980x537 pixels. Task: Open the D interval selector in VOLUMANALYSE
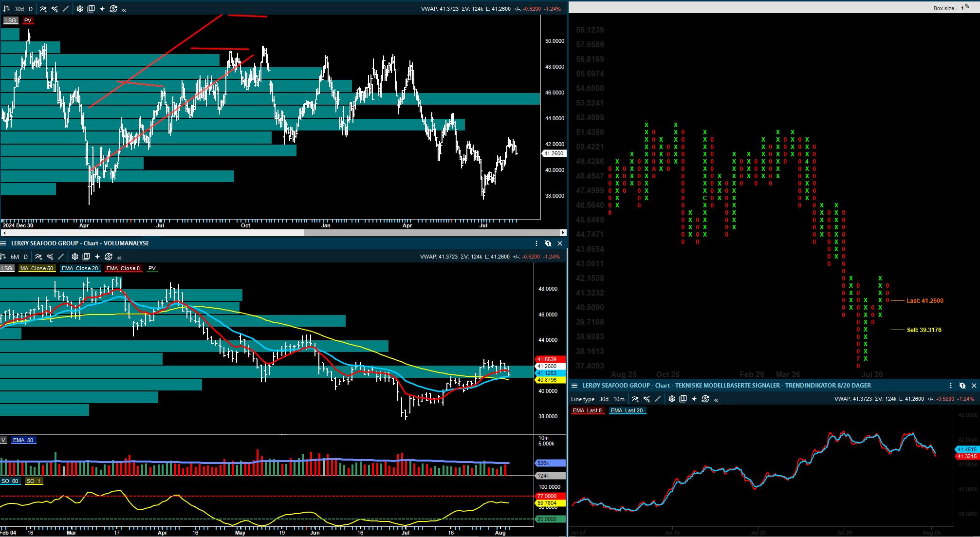click(x=26, y=257)
